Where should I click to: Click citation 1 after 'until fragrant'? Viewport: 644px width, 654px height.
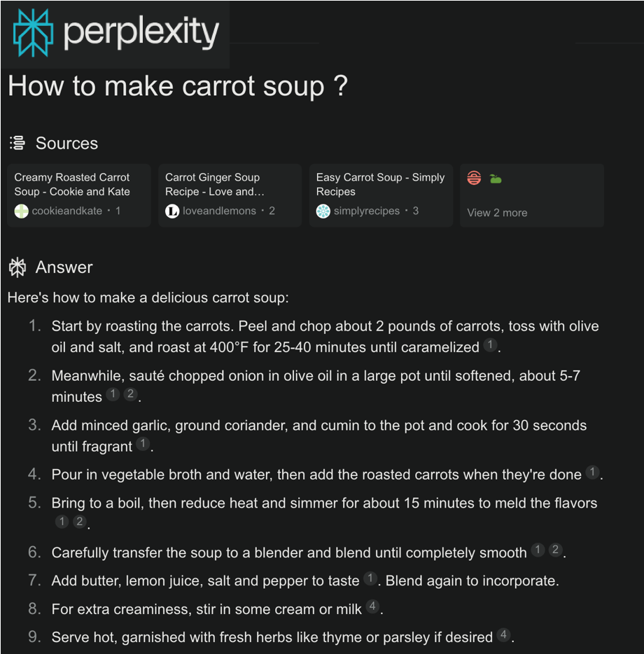pyautogui.click(x=143, y=444)
